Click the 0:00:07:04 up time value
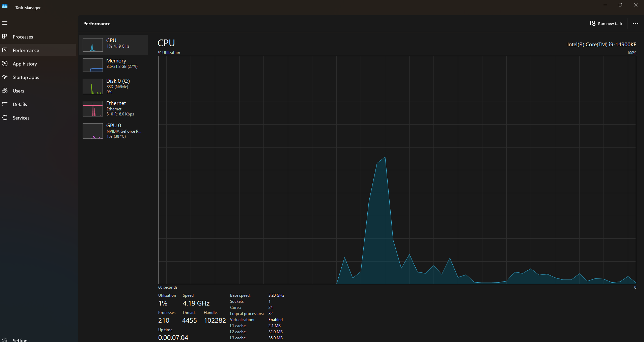This screenshot has height=342, width=644. point(173,338)
